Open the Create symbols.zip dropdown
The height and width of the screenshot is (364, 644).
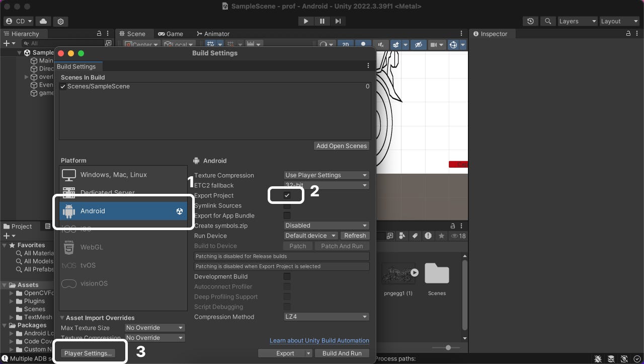327,226
